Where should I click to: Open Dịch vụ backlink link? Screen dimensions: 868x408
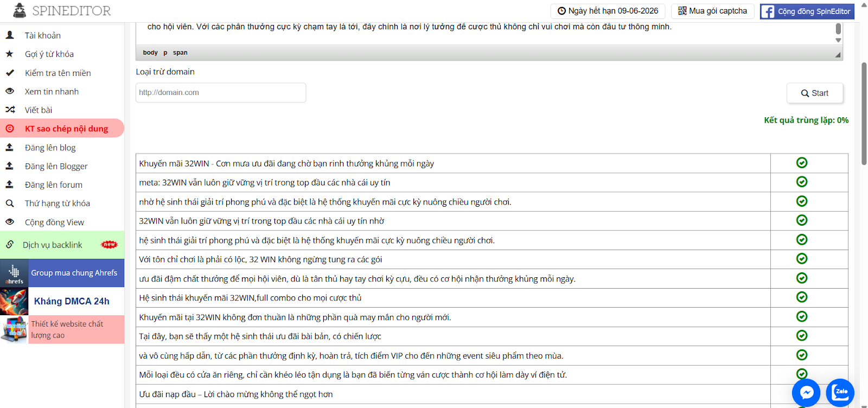(x=62, y=245)
